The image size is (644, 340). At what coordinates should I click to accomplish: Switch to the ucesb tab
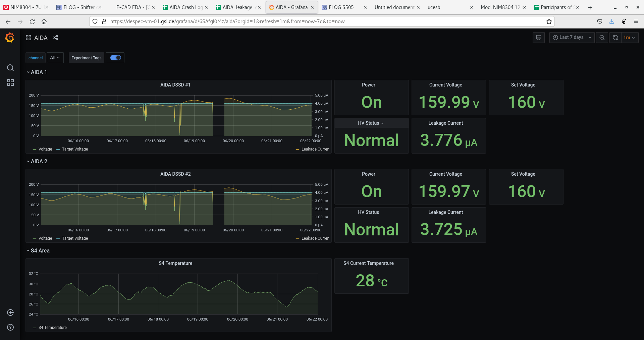[x=450, y=7]
